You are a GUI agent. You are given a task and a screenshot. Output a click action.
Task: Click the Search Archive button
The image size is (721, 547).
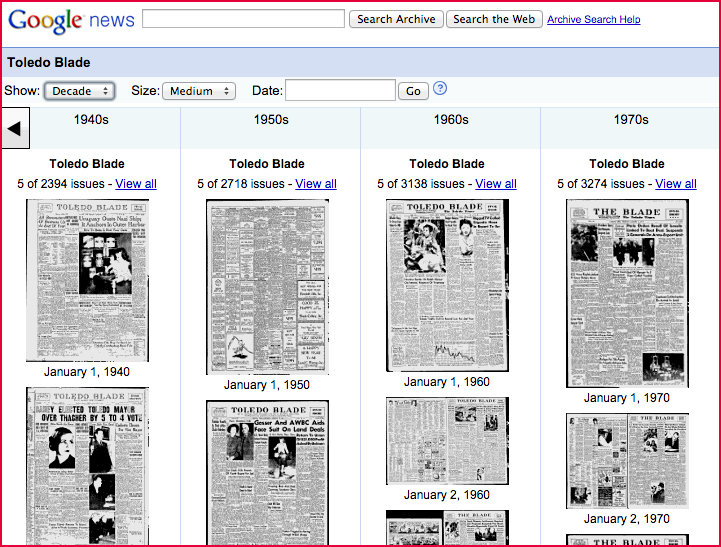tap(396, 19)
